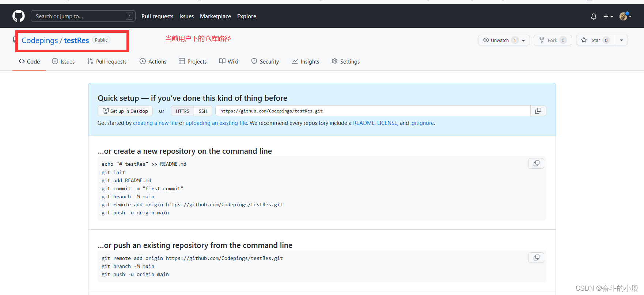The height and width of the screenshot is (295, 644).
Task: Follow the uploading an existing file link
Action: tap(216, 123)
